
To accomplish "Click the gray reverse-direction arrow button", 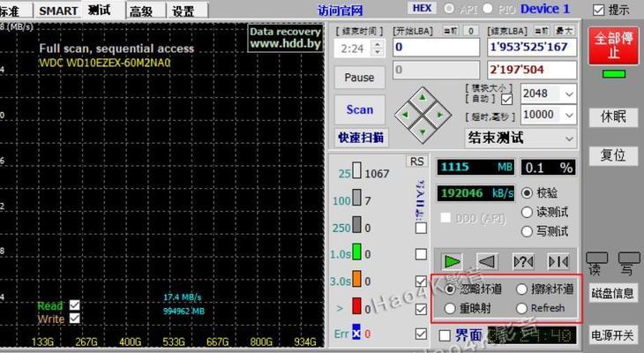I will [487, 261].
